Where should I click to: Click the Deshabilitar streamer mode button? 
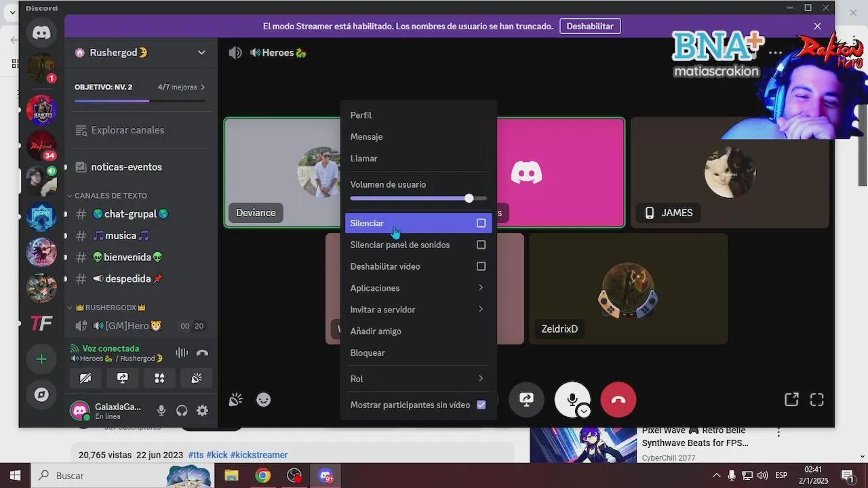click(589, 26)
